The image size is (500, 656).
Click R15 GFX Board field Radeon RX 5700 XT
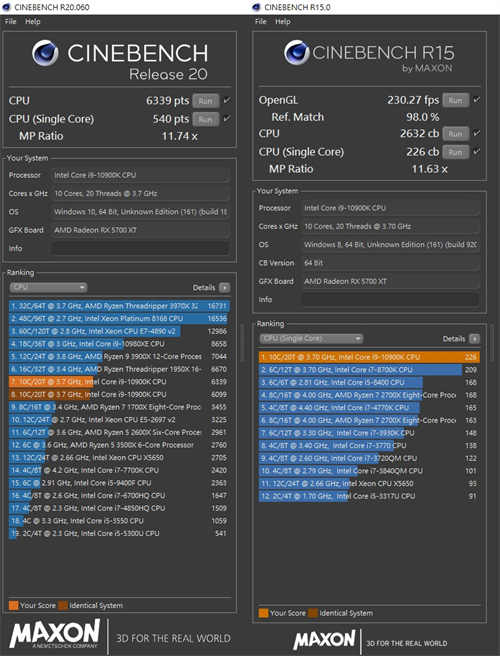click(x=390, y=281)
